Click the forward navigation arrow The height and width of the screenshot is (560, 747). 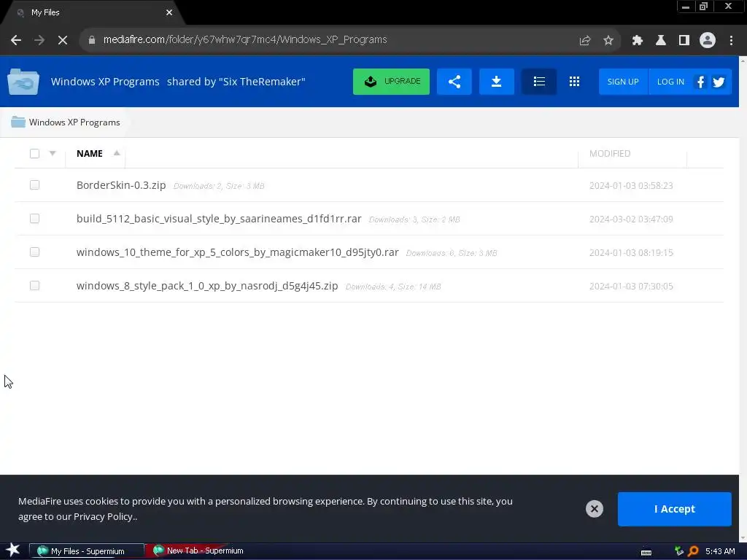click(x=39, y=40)
